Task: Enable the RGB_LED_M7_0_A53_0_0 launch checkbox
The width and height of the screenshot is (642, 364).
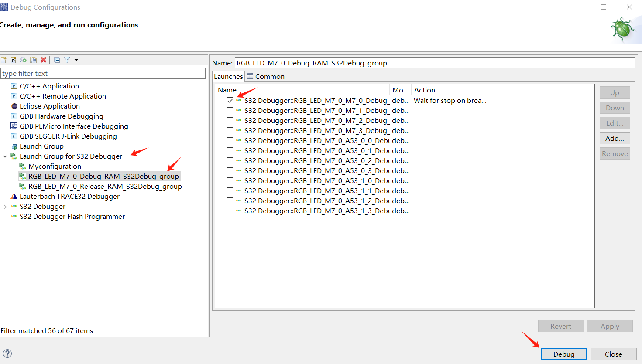Action: click(x=230, y=141)
